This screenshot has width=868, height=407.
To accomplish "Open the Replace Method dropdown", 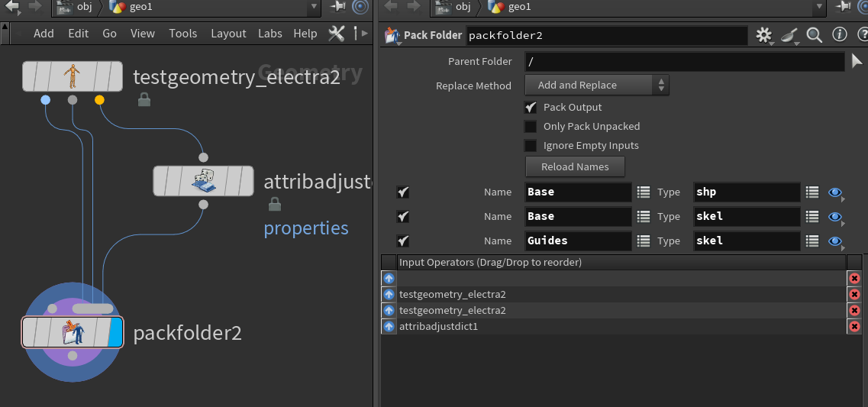I will [596, 86].
